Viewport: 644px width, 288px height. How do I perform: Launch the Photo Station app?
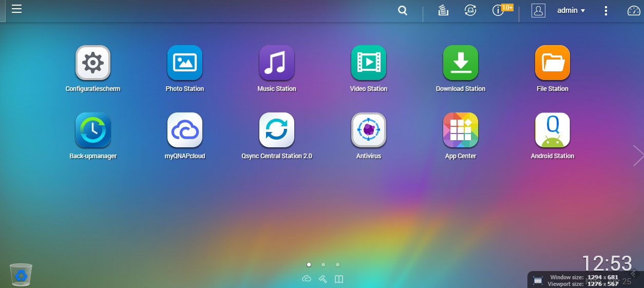[x=185, y=63]
